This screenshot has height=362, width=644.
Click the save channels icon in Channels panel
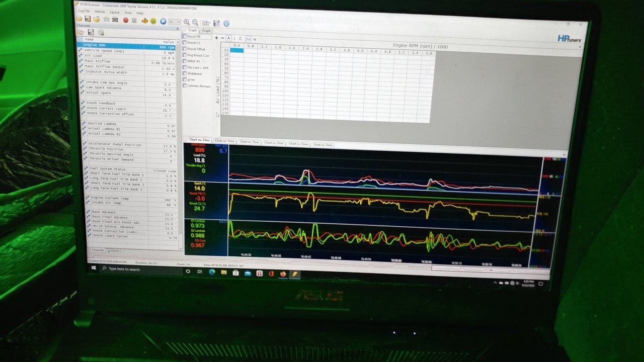tap(91, 32)
